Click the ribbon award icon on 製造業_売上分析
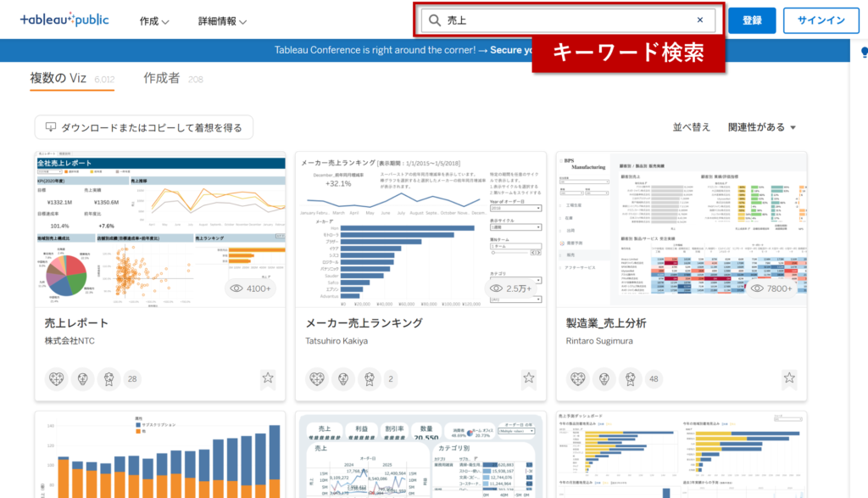 [x=628, y=378]
